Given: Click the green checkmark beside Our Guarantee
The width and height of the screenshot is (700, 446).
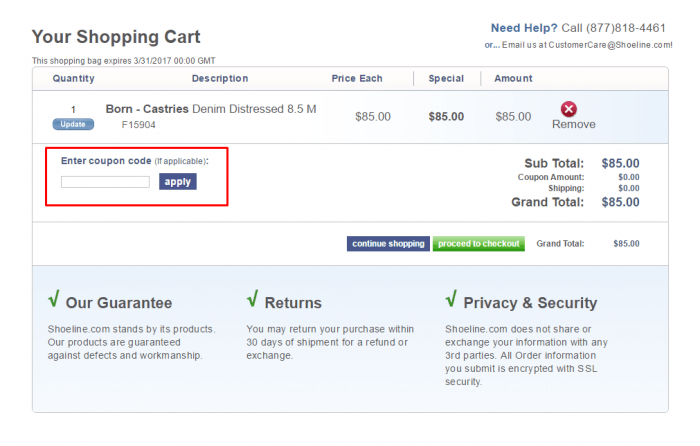Looking at the screenshot, I should (54, 300).
